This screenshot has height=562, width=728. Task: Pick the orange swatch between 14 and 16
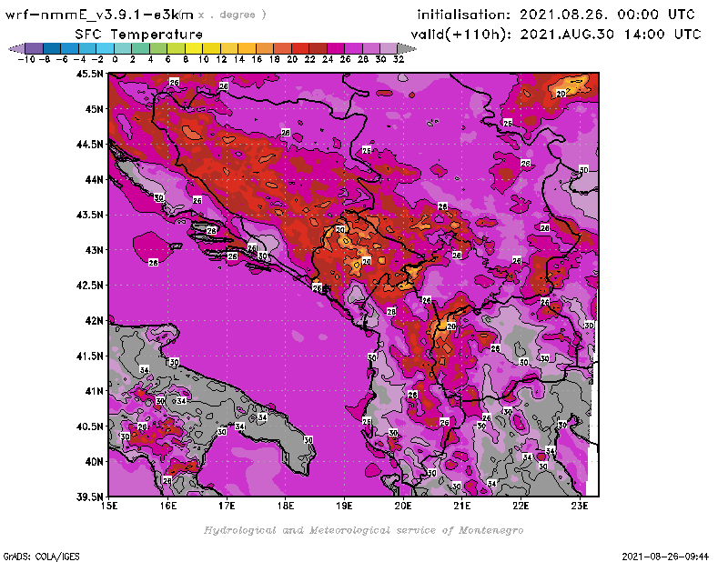[247, 48]
